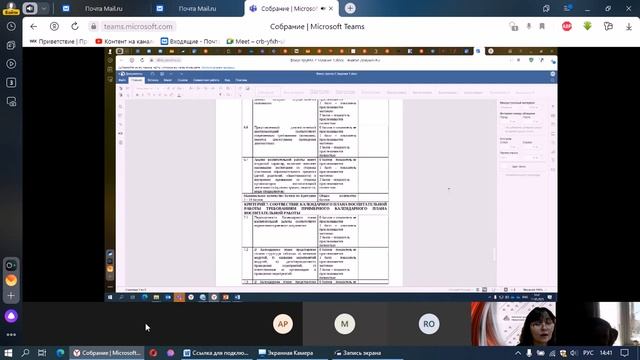640x360 pixels.
Task: Launch Microsoft Edge from taskbar
Action: pyautogui.click(x=60, y=353)
